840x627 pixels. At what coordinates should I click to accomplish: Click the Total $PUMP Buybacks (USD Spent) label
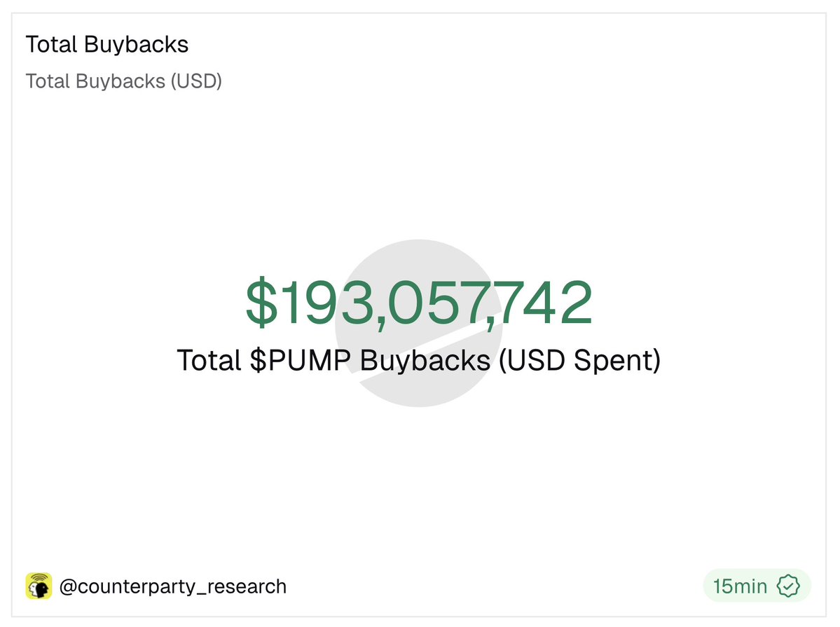(x=418, y=360)
